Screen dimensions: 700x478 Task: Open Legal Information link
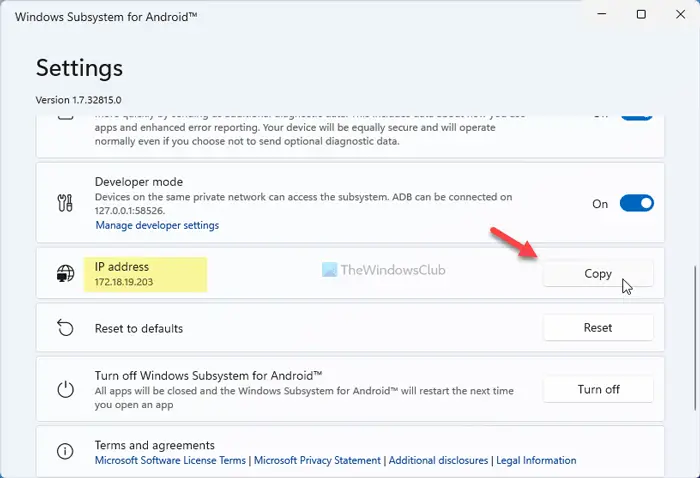[536, 460]
